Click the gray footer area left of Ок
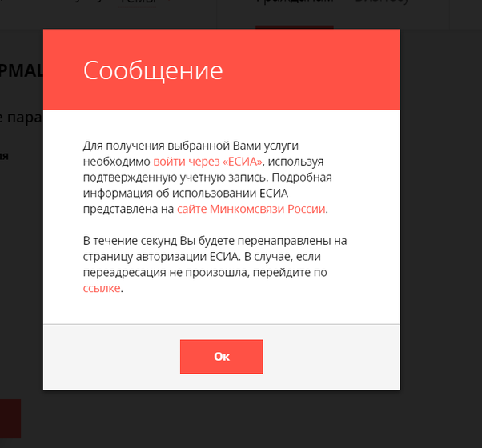The width and height of the screenshot is (482, 448). (112, 357)
